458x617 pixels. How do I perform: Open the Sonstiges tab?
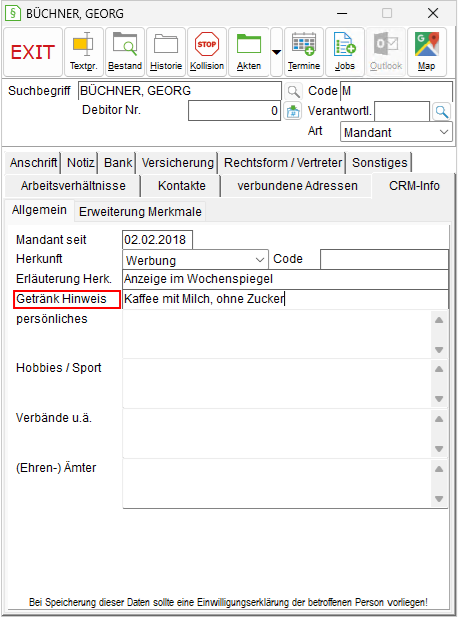[379, 163]
